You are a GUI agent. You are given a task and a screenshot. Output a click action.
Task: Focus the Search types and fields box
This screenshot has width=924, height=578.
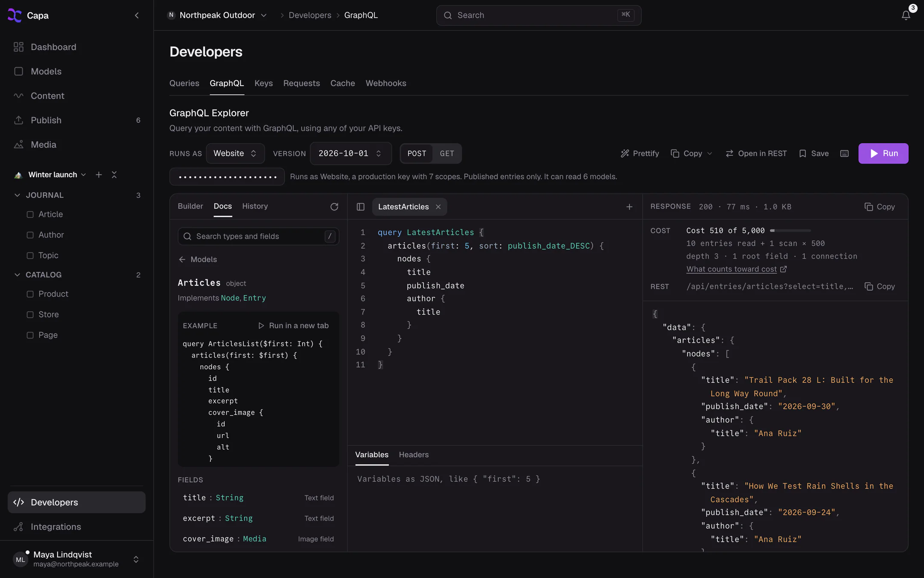[258, 236]
